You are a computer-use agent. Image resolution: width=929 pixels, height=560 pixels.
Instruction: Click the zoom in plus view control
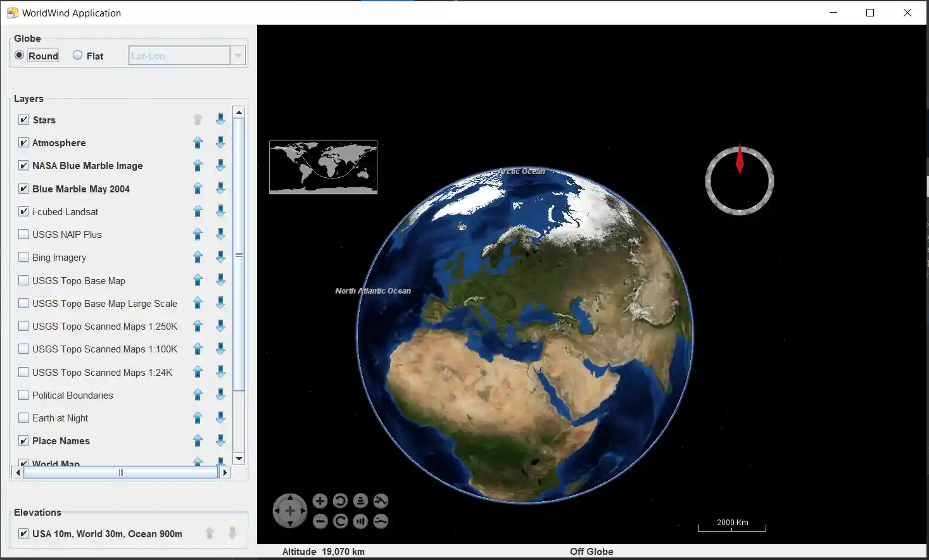(320, 501)
